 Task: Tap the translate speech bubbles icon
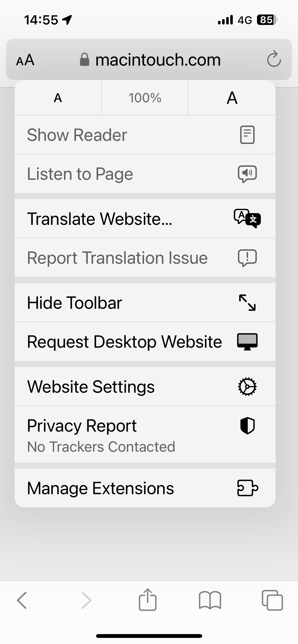[247, 218]
